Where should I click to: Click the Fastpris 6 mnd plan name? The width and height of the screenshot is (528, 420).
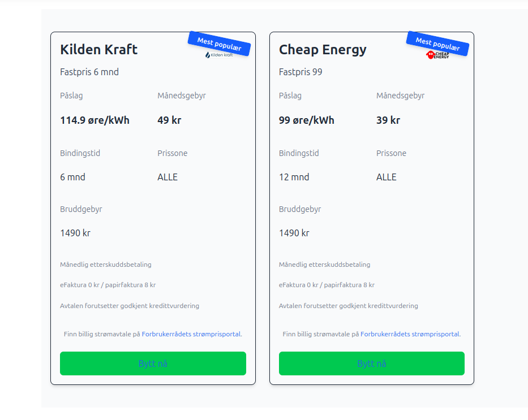pyautogui.click(x=89, y=72)
